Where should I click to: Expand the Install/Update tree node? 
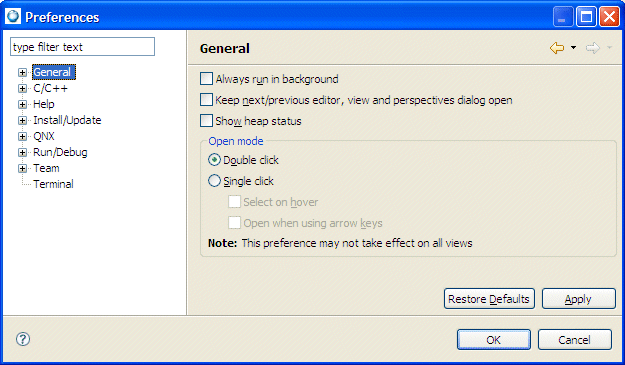pos(22,120)
